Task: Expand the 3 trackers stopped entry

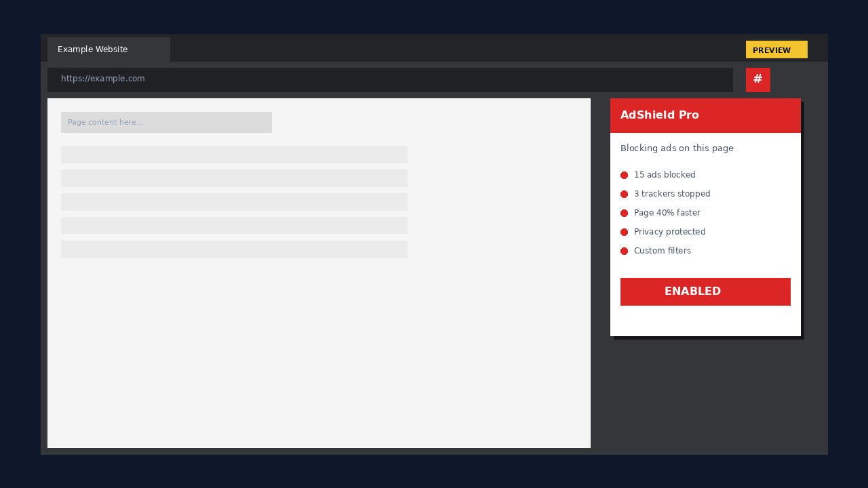Action: tap(672, 193)
